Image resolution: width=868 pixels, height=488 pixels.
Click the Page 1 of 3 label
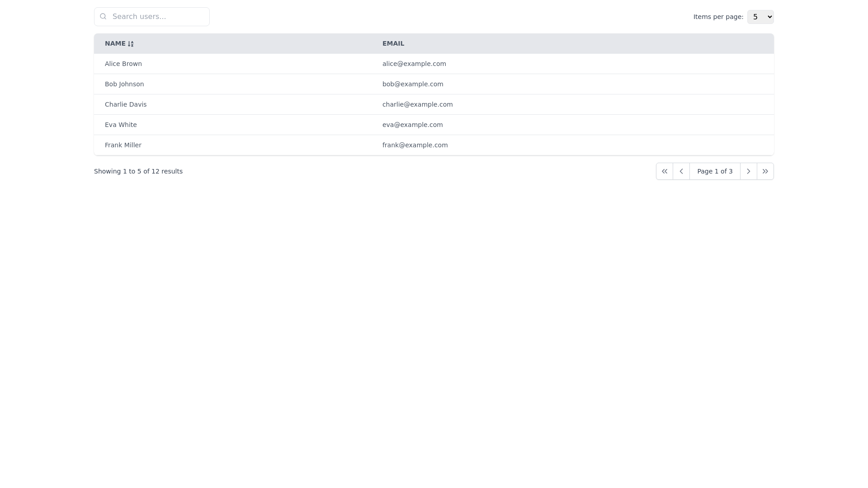(715, 171)
